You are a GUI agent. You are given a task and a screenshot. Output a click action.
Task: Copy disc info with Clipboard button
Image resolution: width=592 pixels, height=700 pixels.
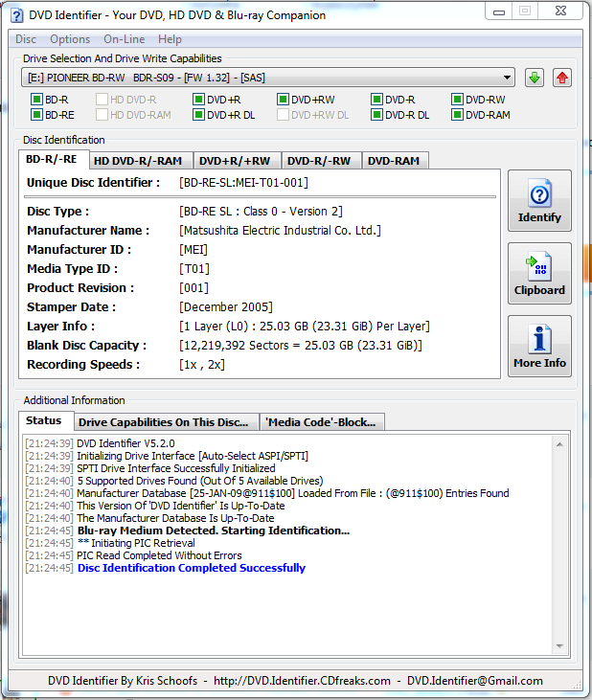(x=539, y=273)
